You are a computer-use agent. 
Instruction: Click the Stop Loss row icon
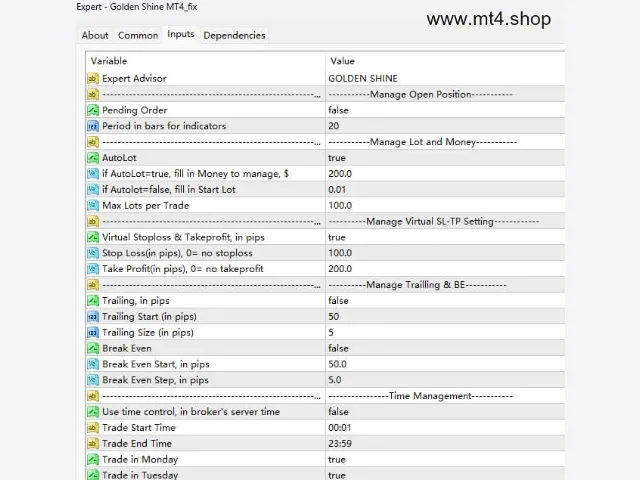tap(93, 253)
